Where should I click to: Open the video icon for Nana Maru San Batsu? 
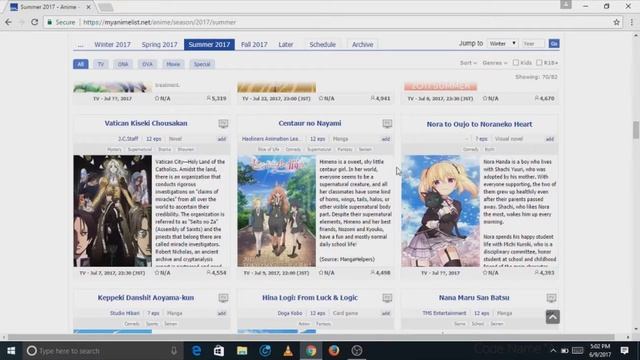(x=551, y=298)
